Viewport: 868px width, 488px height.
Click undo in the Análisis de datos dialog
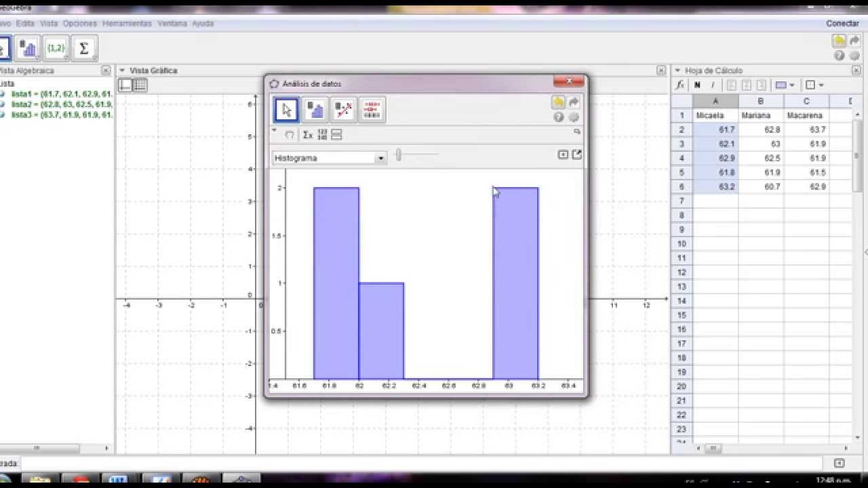click(558, 102)
